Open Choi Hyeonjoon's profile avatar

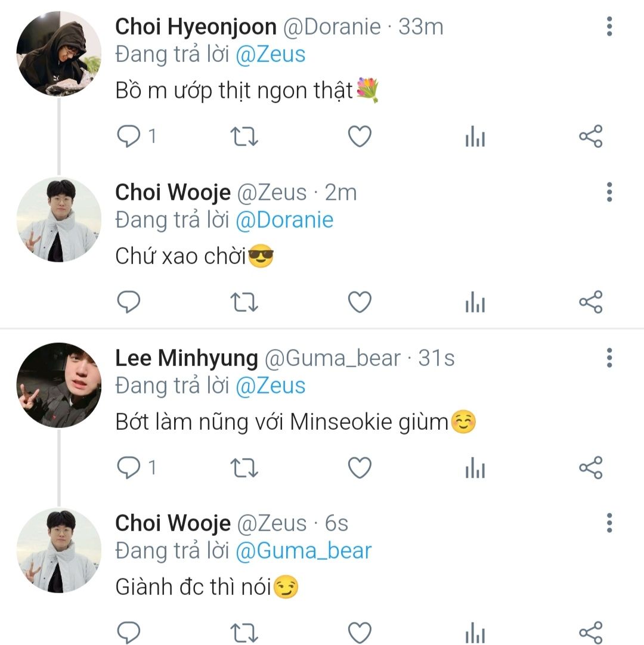tap(58, 54)
